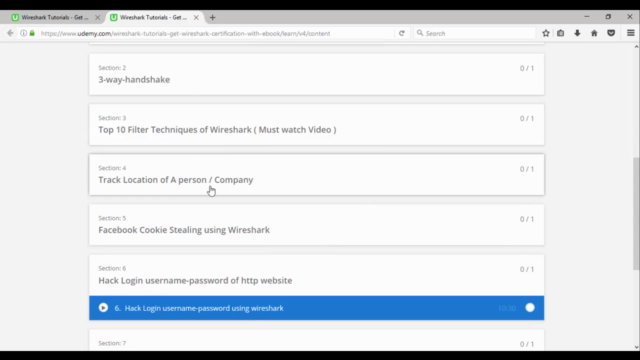Restore down the browser window
The image size is (640, 360).
pyautogui.click(x=608, y=17)
